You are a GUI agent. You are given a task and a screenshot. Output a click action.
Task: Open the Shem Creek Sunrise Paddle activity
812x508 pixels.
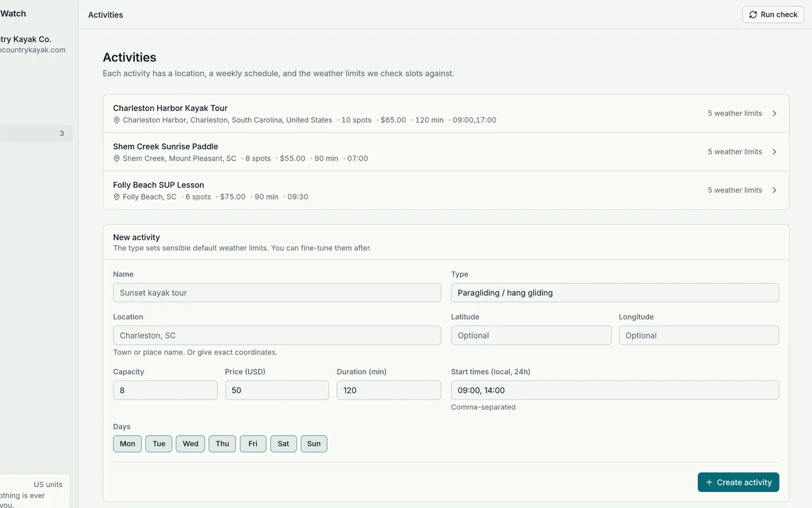coord(446,152)
